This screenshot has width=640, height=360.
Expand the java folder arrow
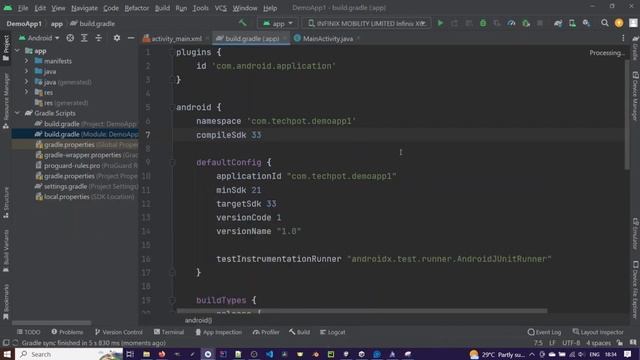pyautogui.click(x=27, y=71)
